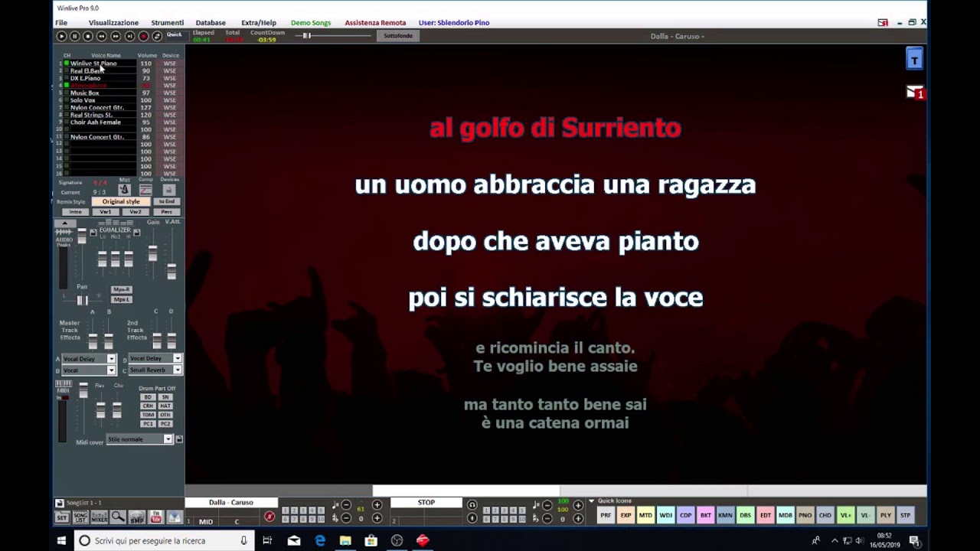Adjust the Gain slider
The width and height of the screenshot is (980, 551).
click(153, 253)
